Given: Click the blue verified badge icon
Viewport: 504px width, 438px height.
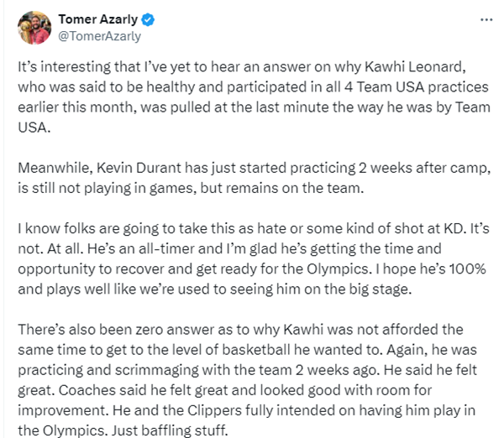Looking at the screenshot, I should [x=150, y=19].
